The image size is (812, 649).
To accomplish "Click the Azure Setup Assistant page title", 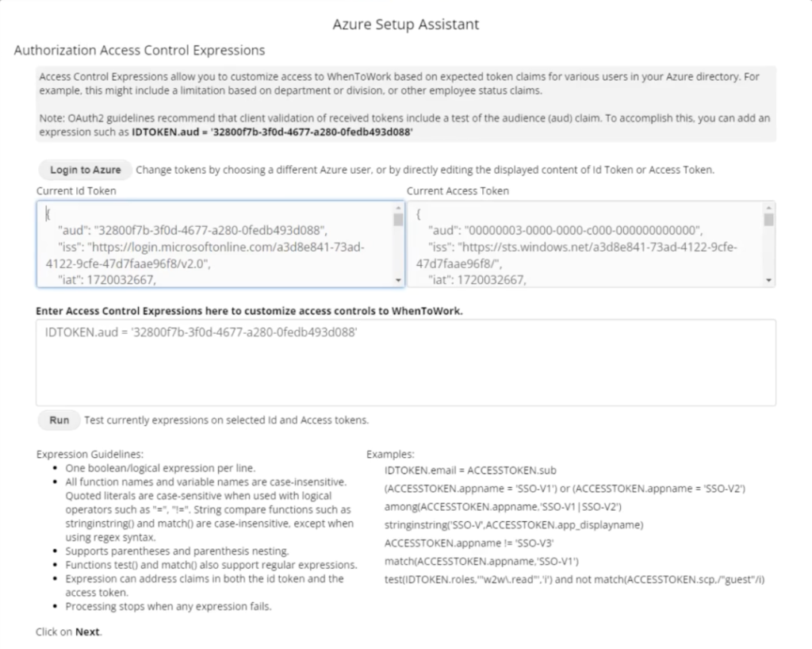I will click(405, 25).
